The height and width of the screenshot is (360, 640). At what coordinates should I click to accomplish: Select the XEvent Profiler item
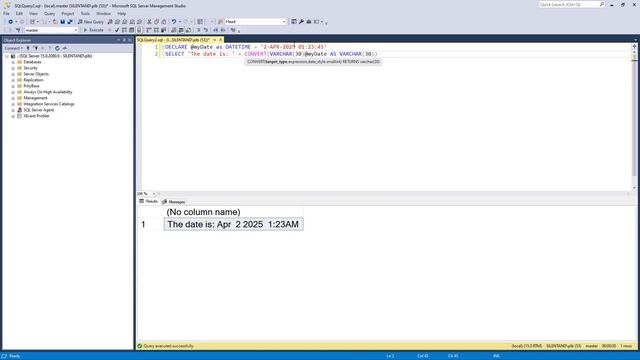tap(36, 116)
